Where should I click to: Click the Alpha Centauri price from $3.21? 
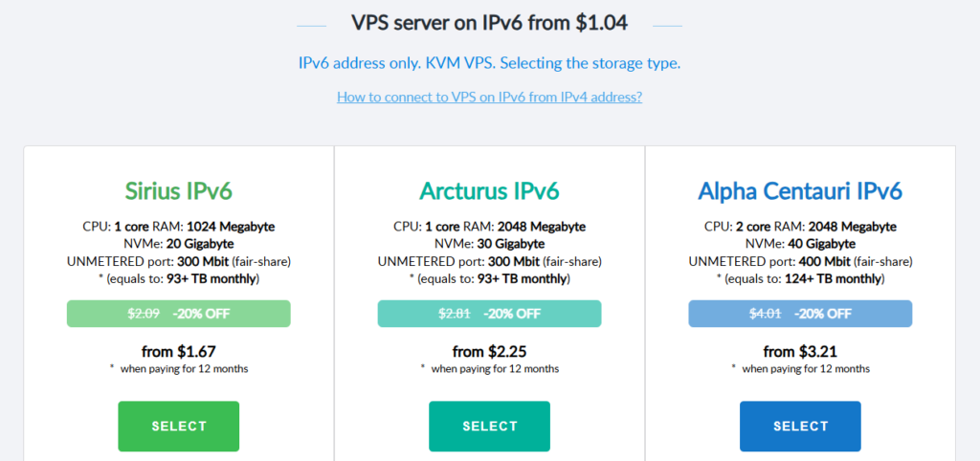pyautogui.click(x=800, y=351)
